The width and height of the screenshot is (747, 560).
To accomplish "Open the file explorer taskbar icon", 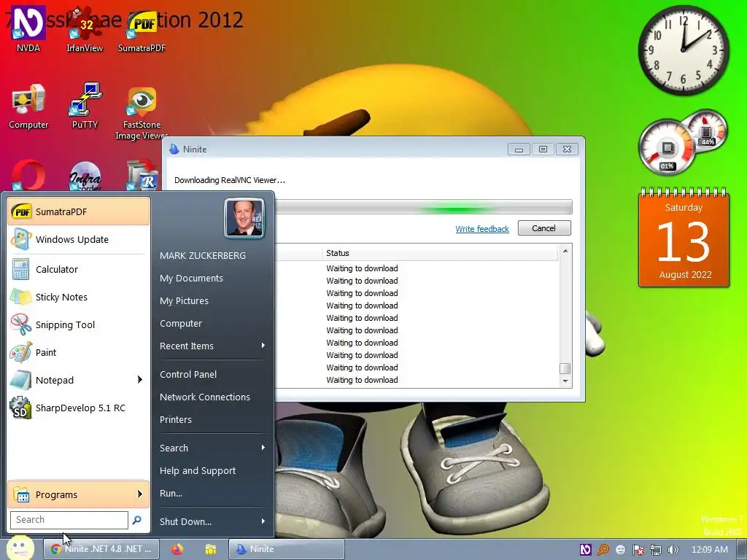I will pyautogui.click(x=211, y=549).
